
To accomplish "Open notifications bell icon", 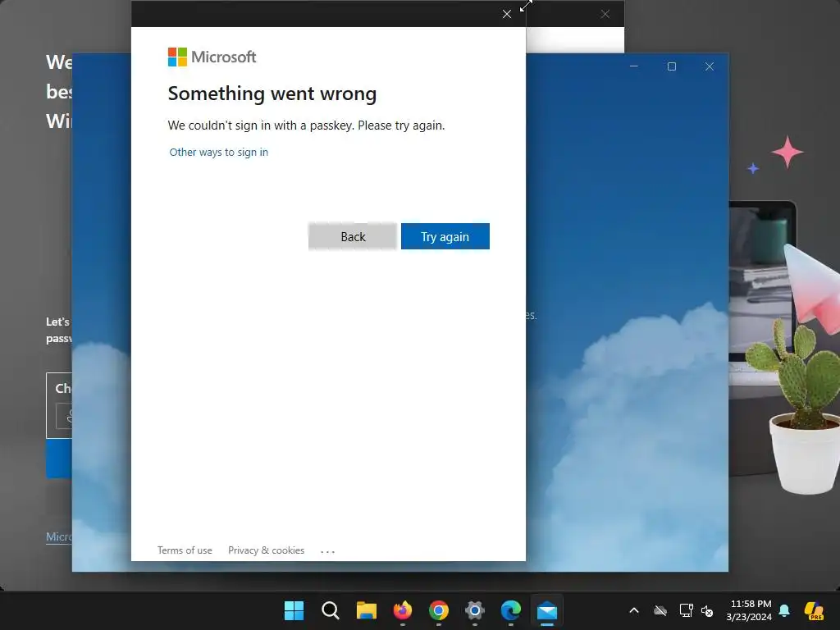I will click(x=784, y=610).
